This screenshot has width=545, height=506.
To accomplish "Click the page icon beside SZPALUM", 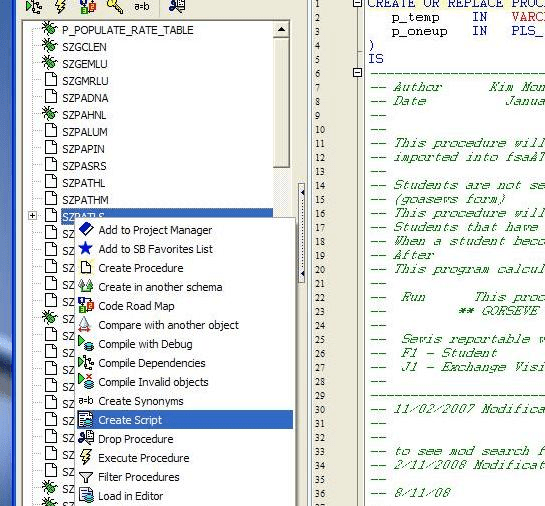I will pos(51,130).
